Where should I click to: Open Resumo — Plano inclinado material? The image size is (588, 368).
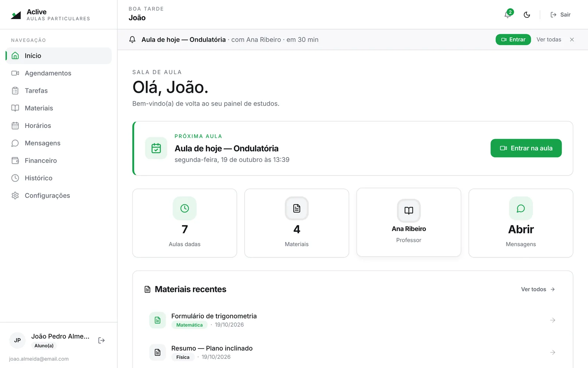353,352
